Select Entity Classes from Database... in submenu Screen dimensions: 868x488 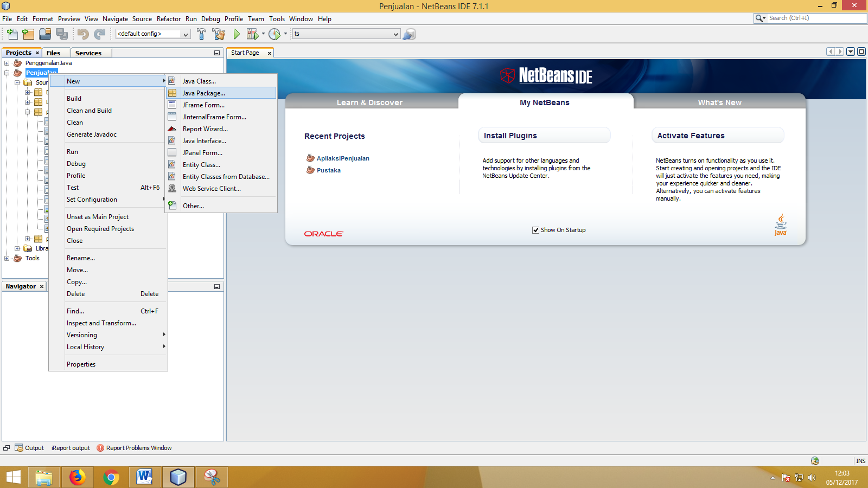pos(221,177)
